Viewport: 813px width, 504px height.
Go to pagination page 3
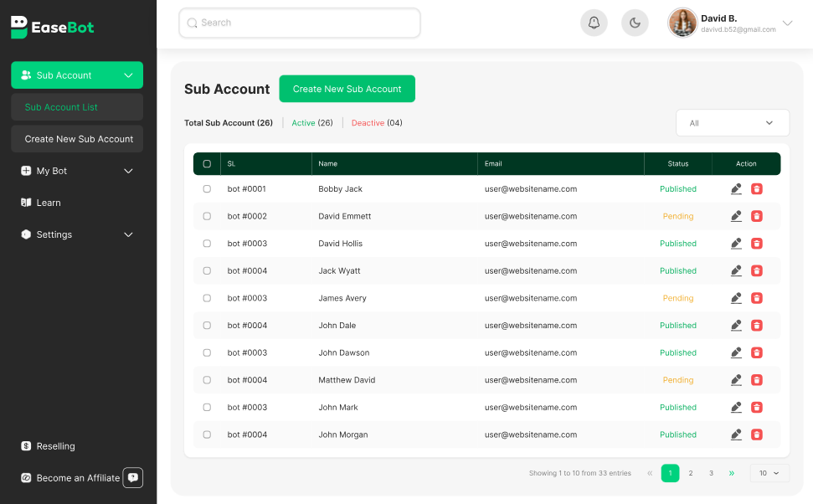[x=710, y=473]
